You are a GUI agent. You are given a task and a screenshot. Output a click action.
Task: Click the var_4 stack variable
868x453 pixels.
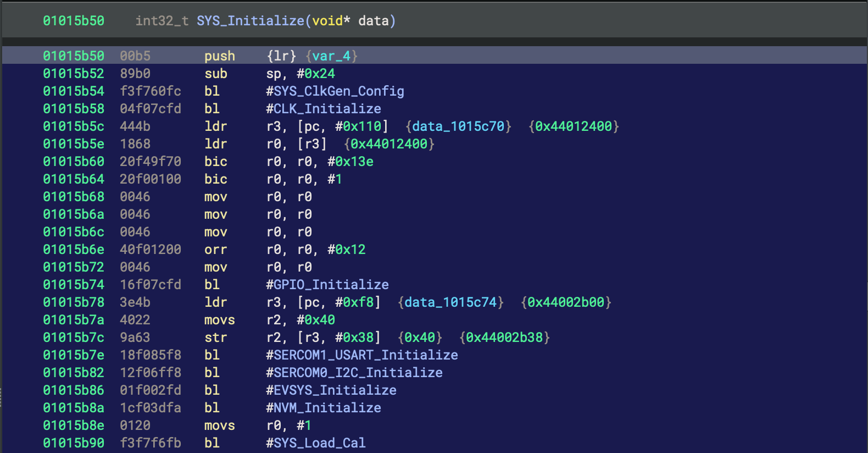tap(331, 56)
